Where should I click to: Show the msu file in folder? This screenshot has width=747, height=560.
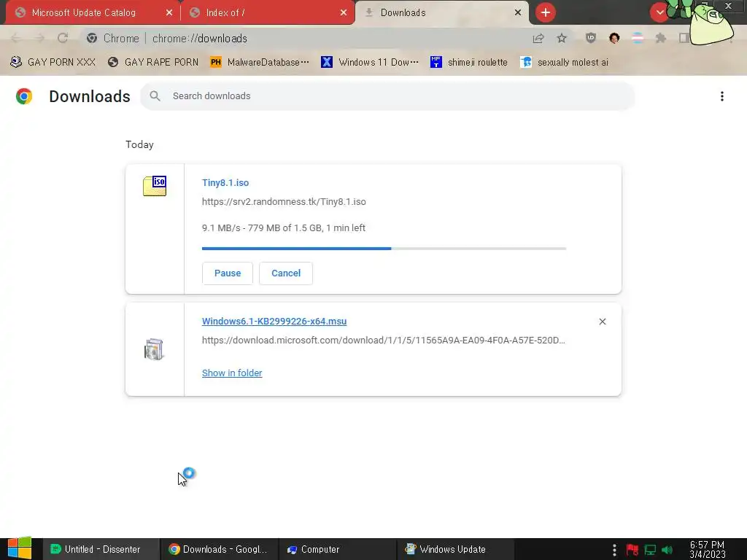(x=232, y=373)
